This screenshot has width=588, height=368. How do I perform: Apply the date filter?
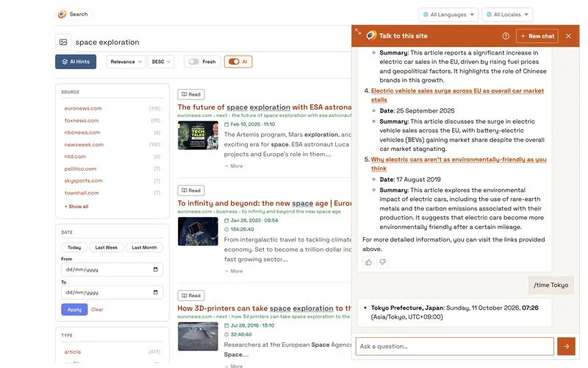pos(74,309)
